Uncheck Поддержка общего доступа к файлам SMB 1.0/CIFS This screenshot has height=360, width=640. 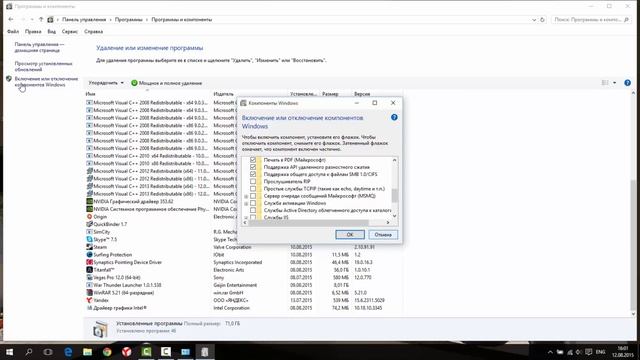tap(253, 174)
